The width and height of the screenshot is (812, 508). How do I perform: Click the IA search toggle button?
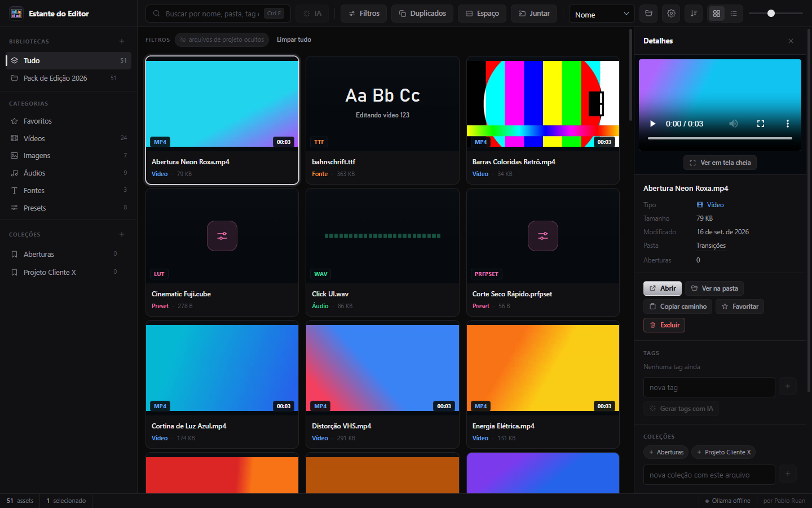312,14
